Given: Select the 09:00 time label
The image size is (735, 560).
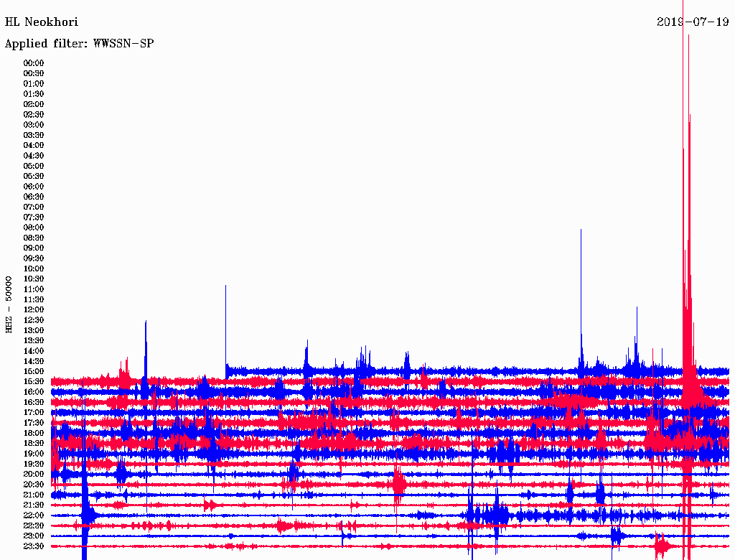Looking at the screenshot, I should (x=34, y=248).
